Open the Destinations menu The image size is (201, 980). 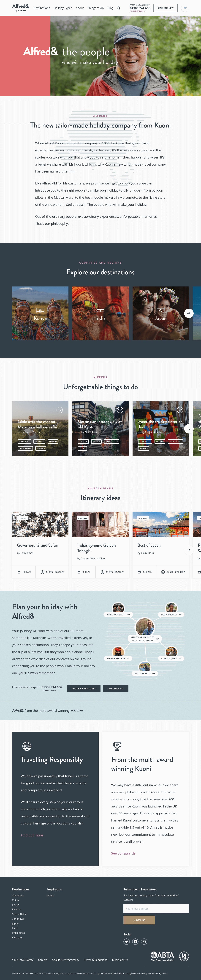[42, 8]
